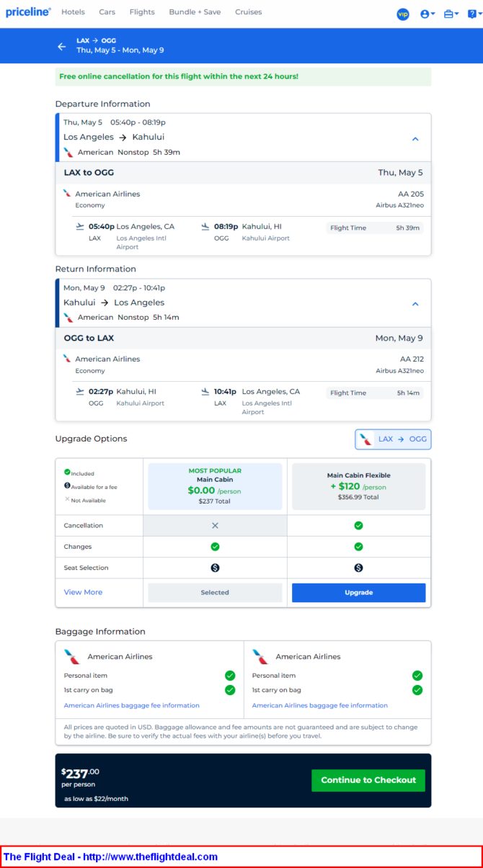Collapse the departure flight details
This screenshot has height=868, width=483.
pyautogui.click(x=415, y=139)
